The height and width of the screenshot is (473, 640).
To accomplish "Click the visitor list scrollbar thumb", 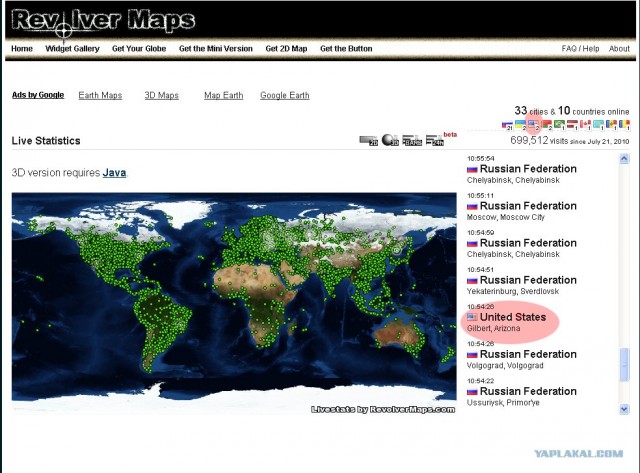I will coord(624,365).
